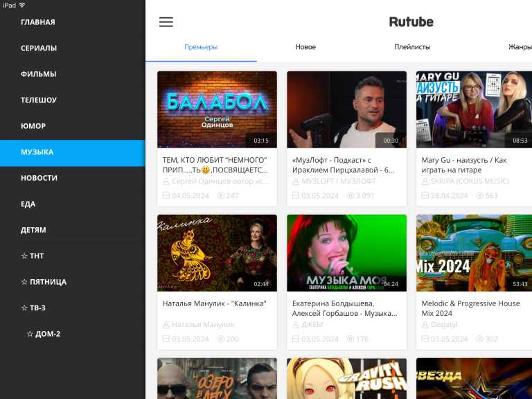
Task: Tap calendar icon beside 28.04.2024
Action: tap(425, 195)
